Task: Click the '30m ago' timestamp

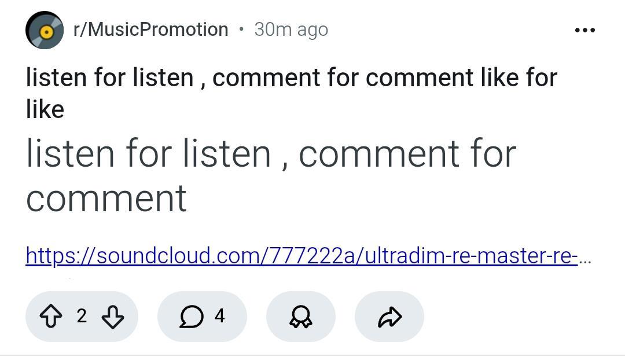Action: (291, 30)
